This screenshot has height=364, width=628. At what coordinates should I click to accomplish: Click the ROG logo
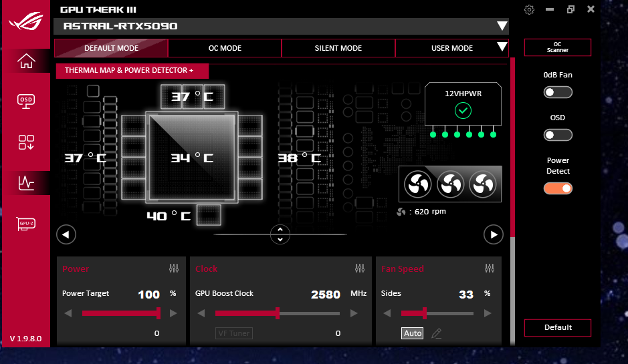[26, 21]
